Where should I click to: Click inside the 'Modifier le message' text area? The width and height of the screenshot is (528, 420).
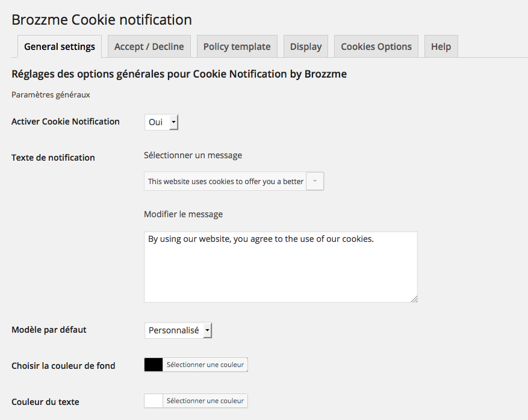[x=281, y=267]
